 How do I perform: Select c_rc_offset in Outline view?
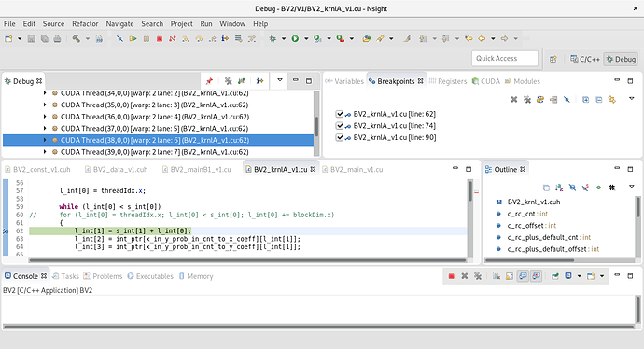pos(531,226)
